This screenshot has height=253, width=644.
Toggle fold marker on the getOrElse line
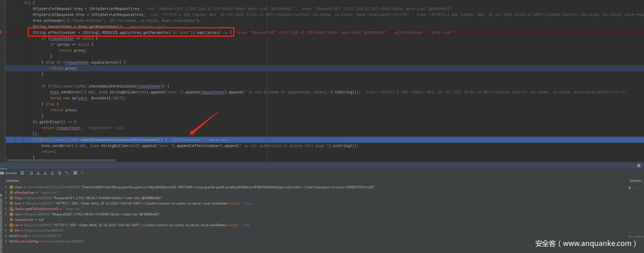point(5,121)
